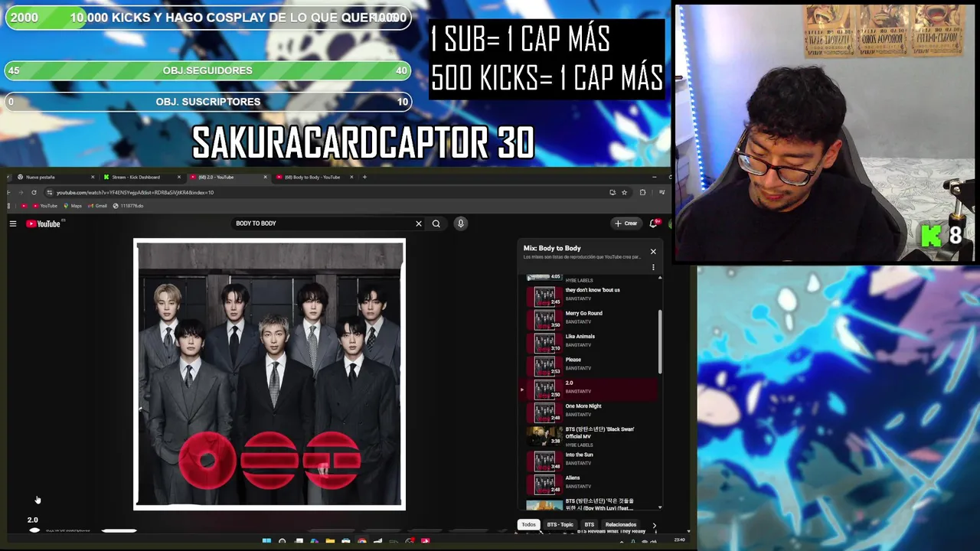Focus the YouTube search box
The width and height of the screenshot is (980, 551).
(322, 223)
